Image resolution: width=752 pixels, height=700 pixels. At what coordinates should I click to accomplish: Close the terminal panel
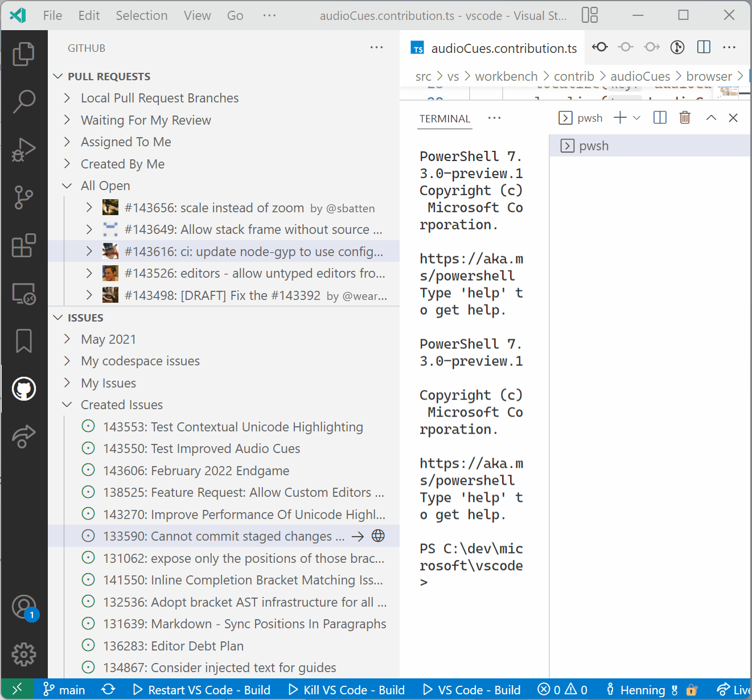733,118
